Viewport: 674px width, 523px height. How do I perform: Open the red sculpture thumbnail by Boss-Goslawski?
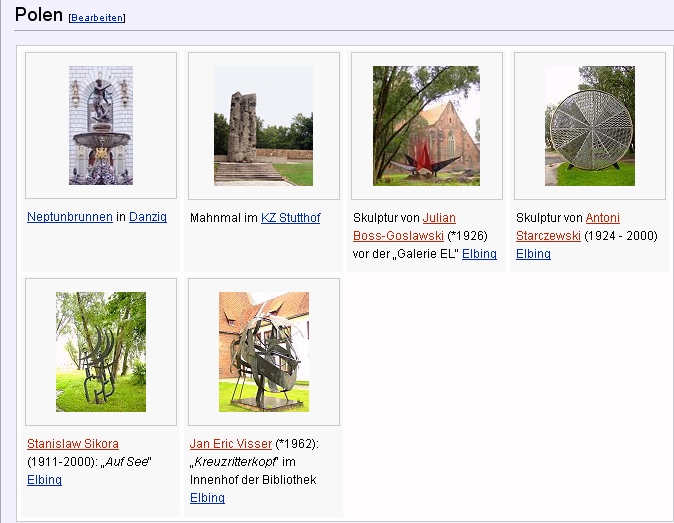(x=426, y=125)
